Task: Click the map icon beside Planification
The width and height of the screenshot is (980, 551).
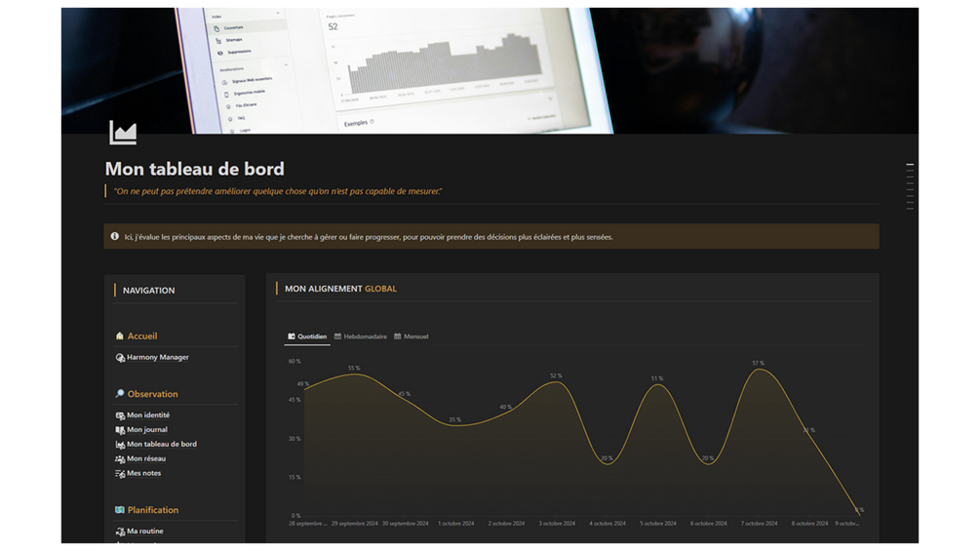Action: 119,510
